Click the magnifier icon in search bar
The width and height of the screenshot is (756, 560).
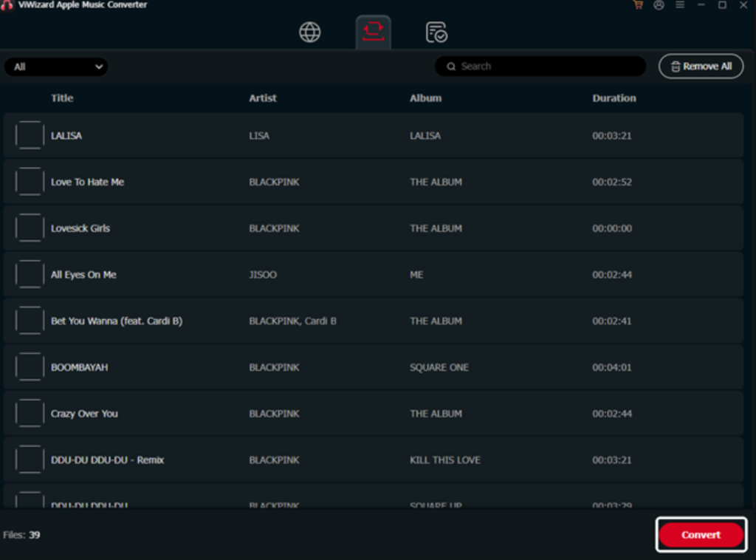[x=451, y=66]
